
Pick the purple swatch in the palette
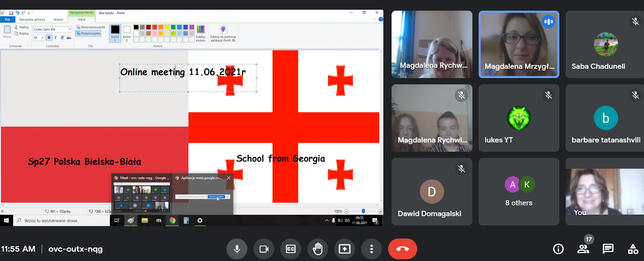tap(192, 27)
